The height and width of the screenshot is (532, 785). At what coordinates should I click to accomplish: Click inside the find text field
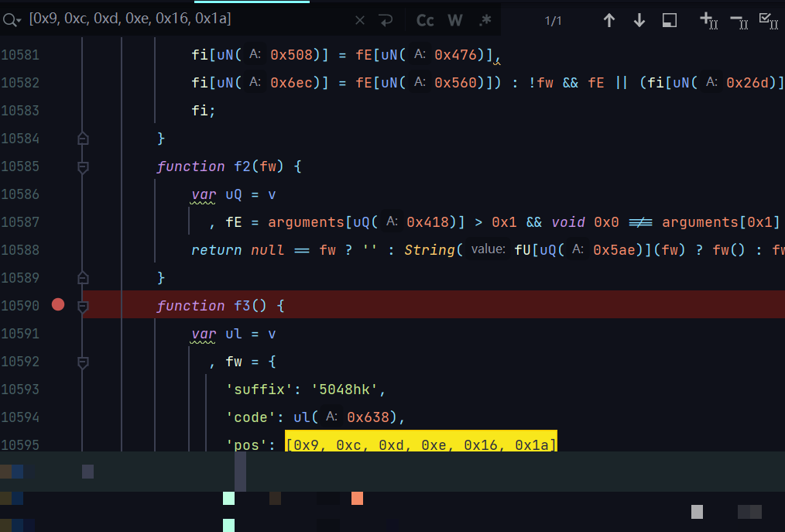pyautogui.click(x=186, y=20)
